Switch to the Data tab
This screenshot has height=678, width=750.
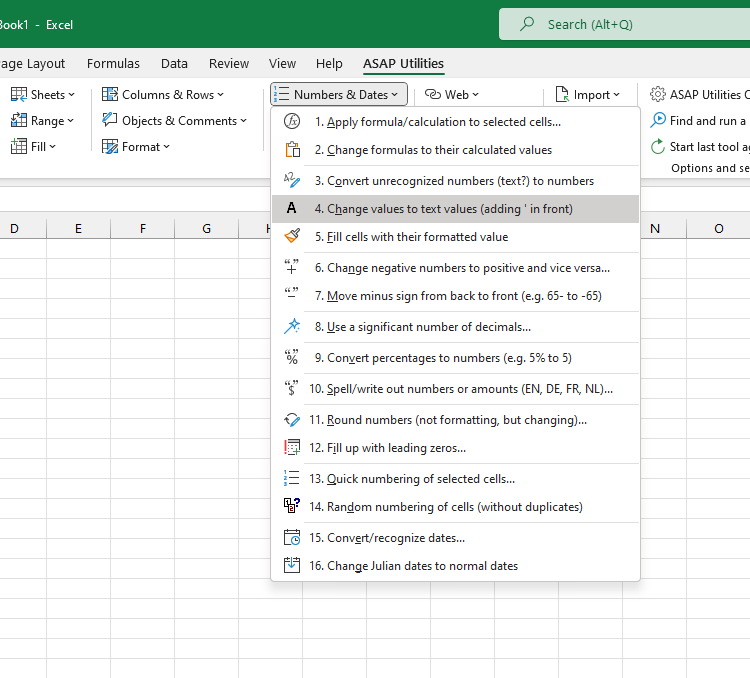174,63
